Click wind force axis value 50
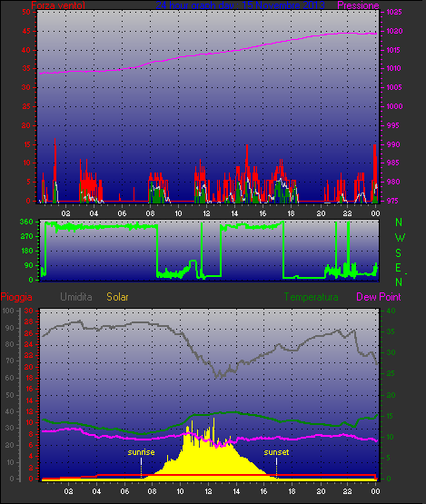This screenshot has width=426, height=504. click(x=26, y=12)
